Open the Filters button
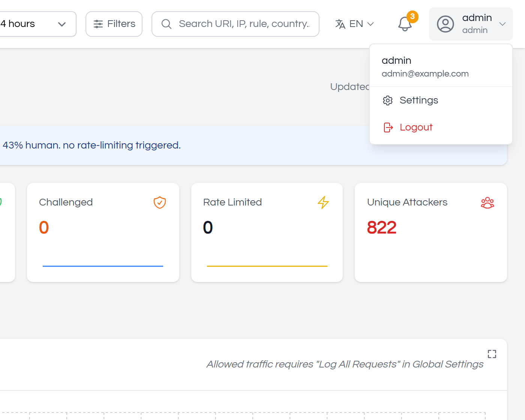This screenshot has width=525, height=420. tap(114, 24)
